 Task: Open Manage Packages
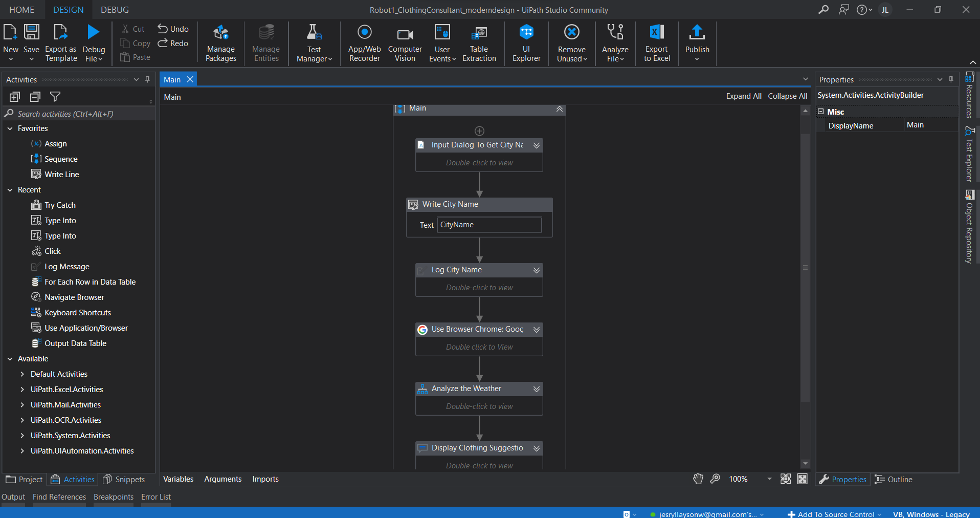coord(221,44)
